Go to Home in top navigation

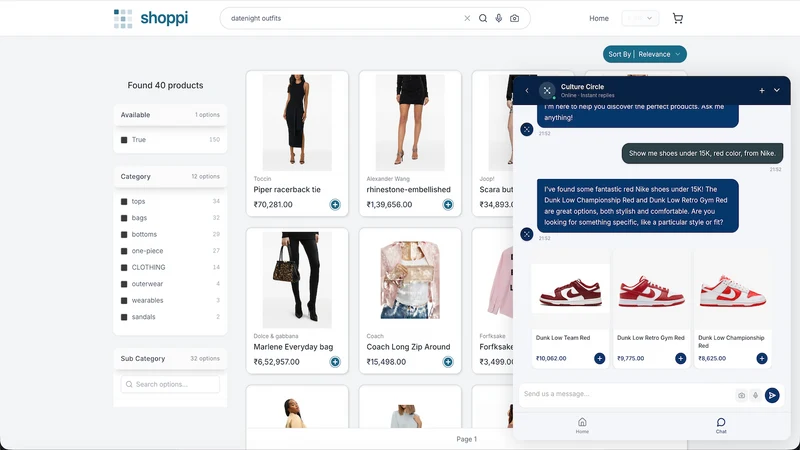pos(598,18)
